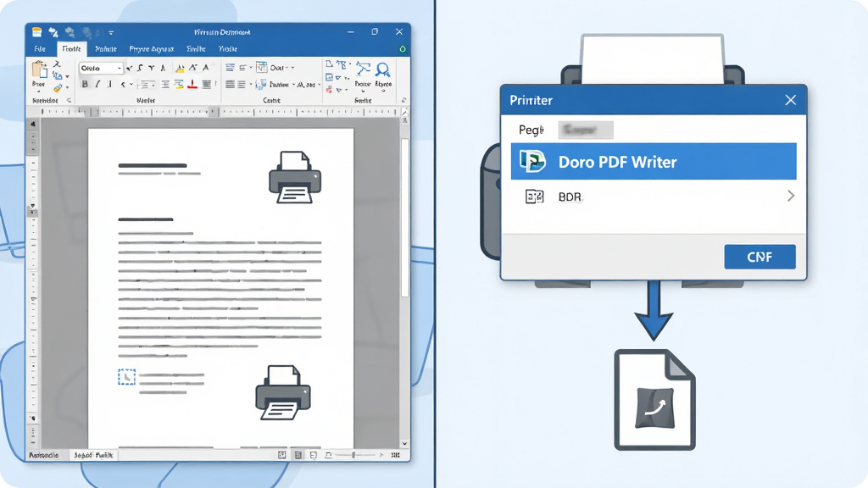Click the PDF output file icon below arrow

(655, 400)
